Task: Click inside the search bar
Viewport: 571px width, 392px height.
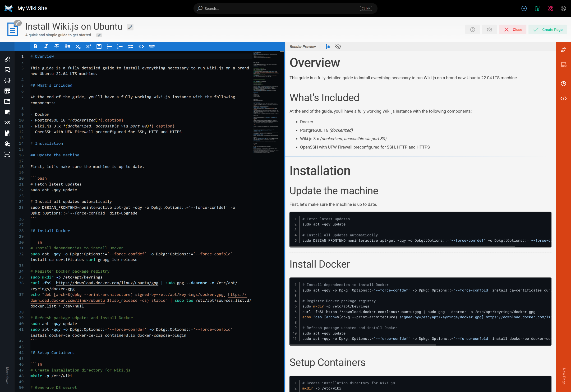Action: (x=285, y=8)
